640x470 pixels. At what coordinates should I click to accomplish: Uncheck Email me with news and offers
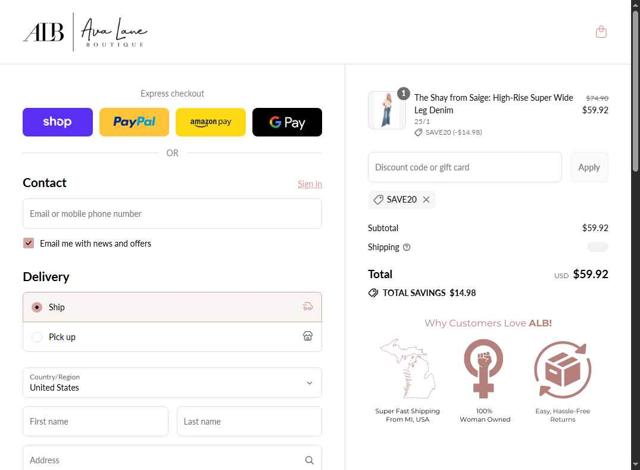point(29,243)
